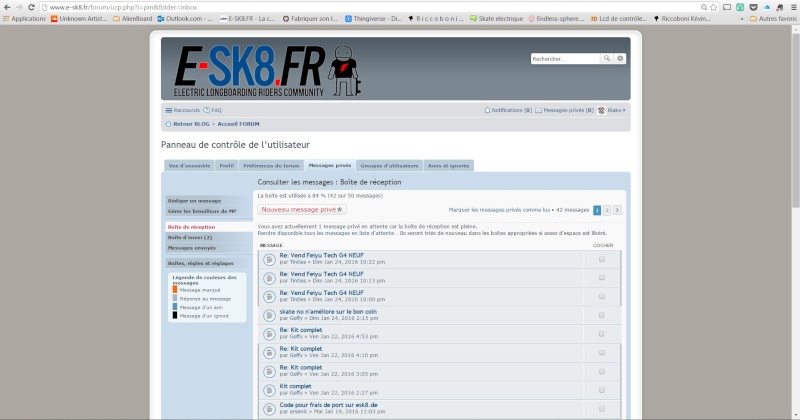Go to current page 1 button
800x420 pixels.
click(597, 210)
